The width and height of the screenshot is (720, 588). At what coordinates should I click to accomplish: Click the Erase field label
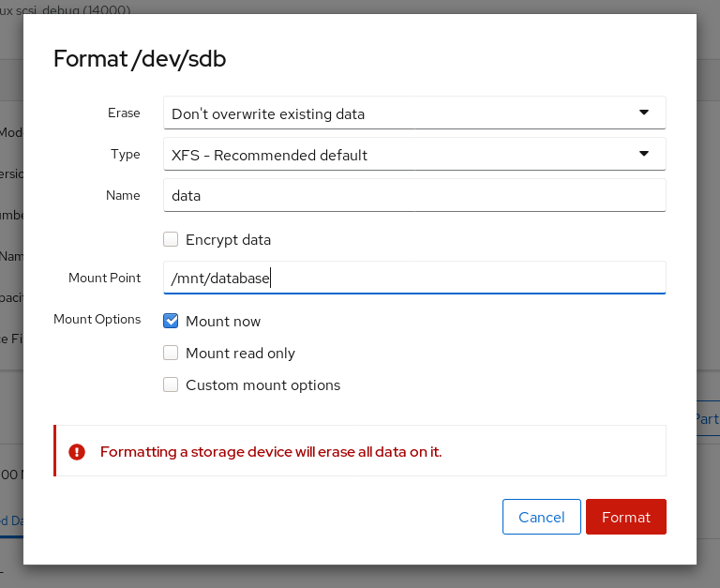[124, 113]
